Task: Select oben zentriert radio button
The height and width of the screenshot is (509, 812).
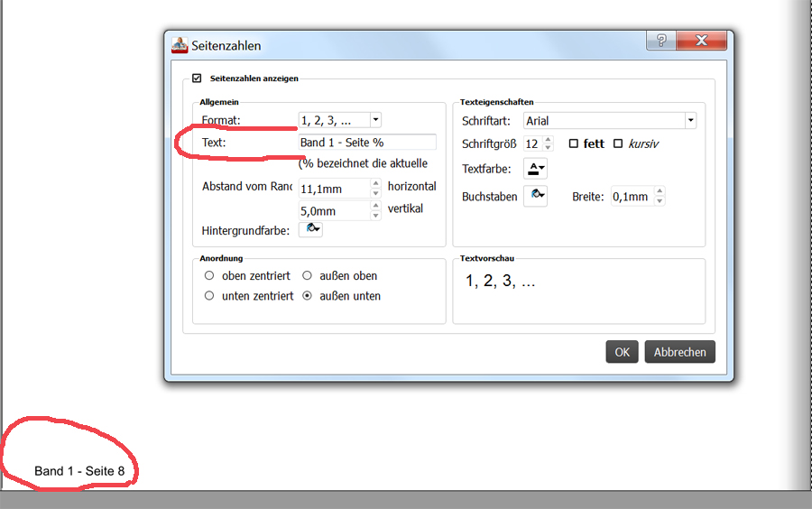Action: pyautogui.click(x=209, y=275)
